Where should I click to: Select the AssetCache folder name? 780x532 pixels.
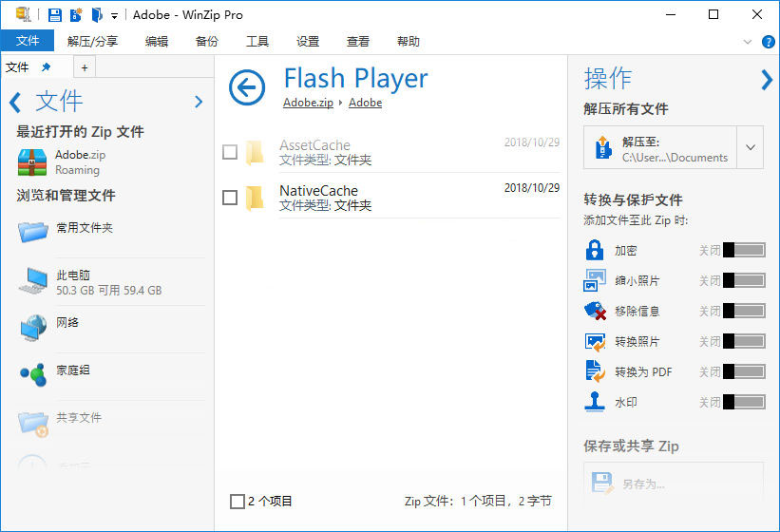point(314,145)
